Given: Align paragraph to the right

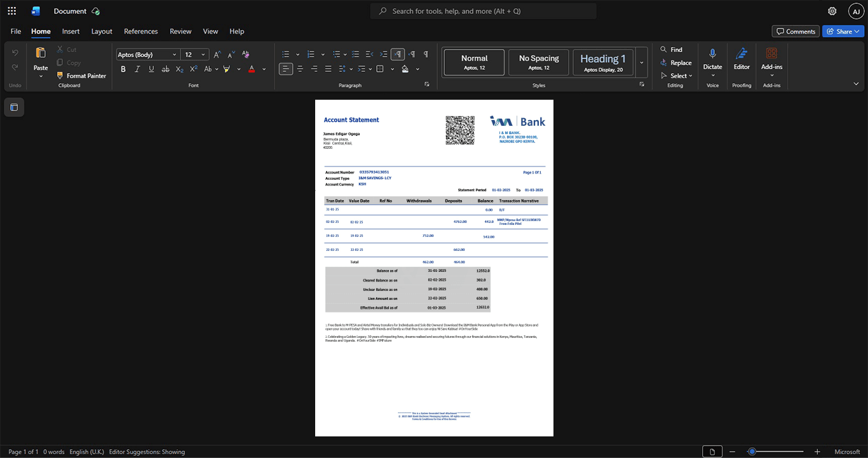Looking at the screenshot, I should 314,69.
